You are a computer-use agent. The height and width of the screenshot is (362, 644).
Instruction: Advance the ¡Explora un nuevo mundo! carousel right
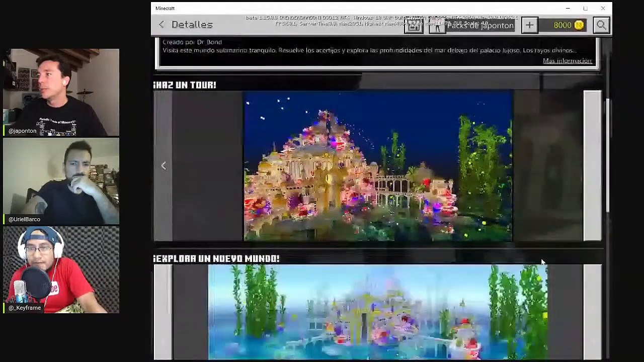[x=592, y=312]
